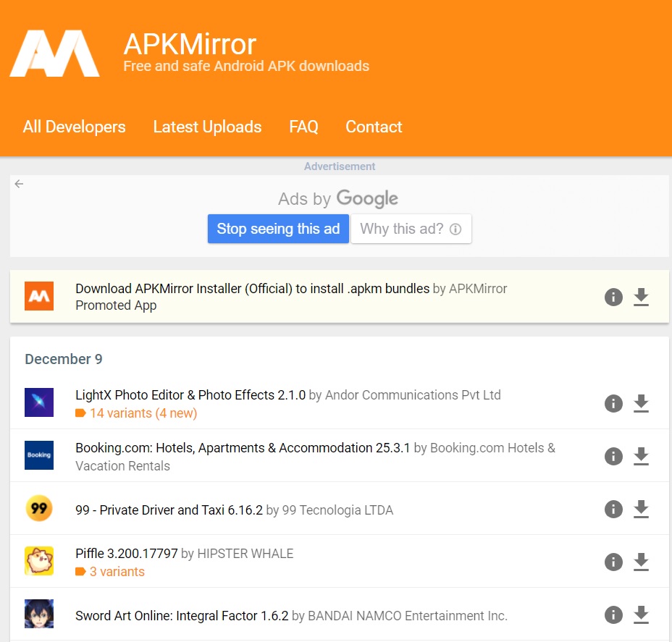
Task: Open the FAQ page
Action: [303, 127]
